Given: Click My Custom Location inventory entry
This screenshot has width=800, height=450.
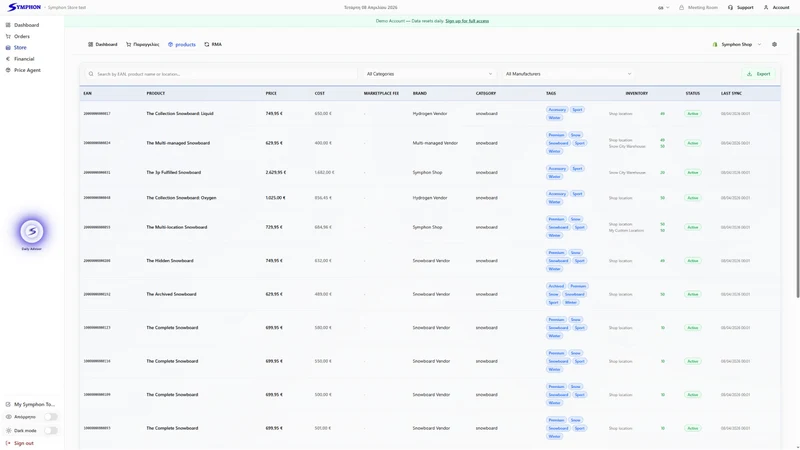Looking at the screenshot, I should [x=626, y=231].
